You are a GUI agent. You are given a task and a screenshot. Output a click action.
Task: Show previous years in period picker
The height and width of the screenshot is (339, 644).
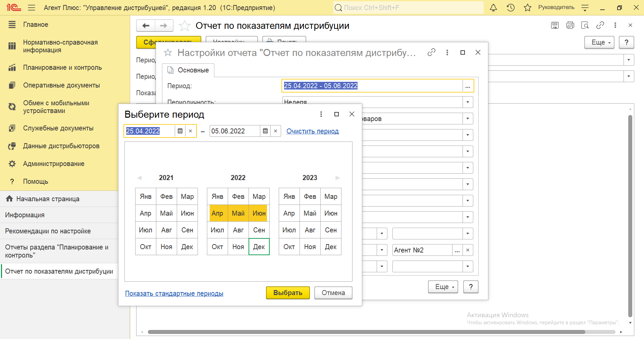(140, 178)
